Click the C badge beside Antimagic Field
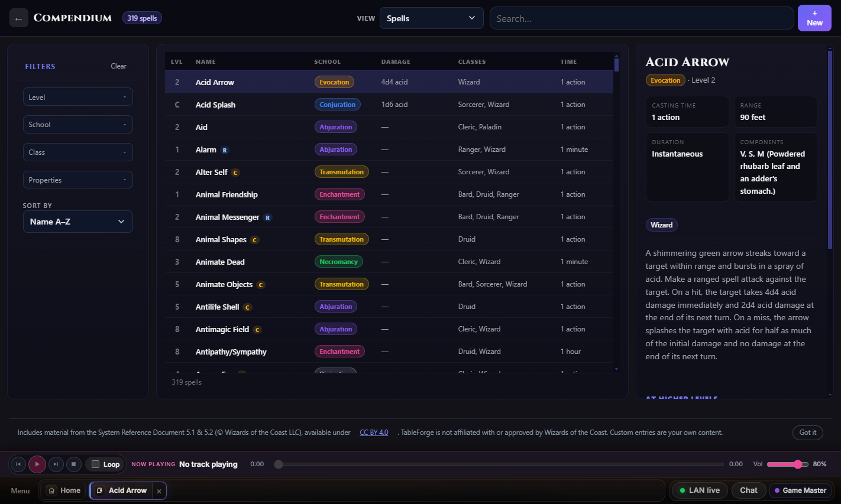The width and height of the screenshot is (841, 504). pos(257,330)
